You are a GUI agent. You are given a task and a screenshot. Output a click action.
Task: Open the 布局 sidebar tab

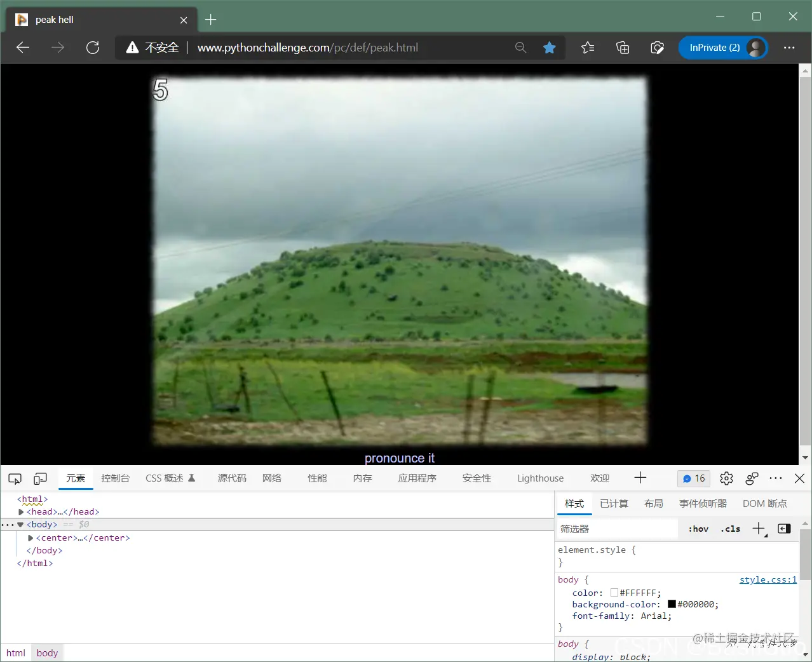(x=654, y=504)
